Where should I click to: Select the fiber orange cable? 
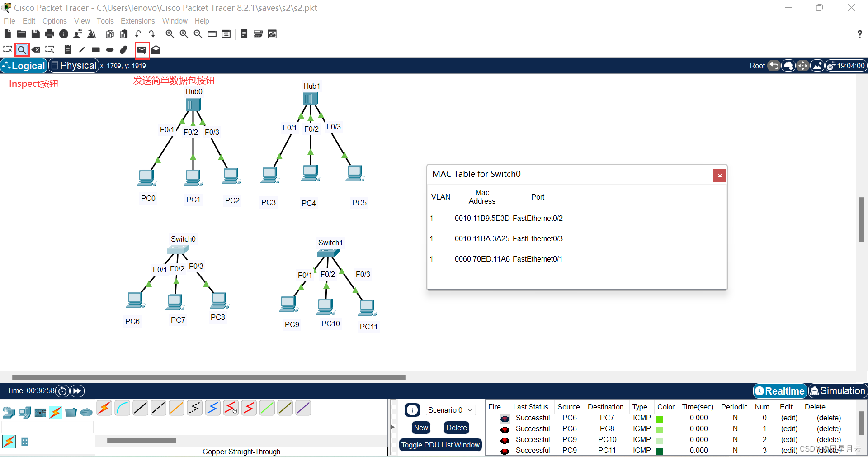pos(177,408)
